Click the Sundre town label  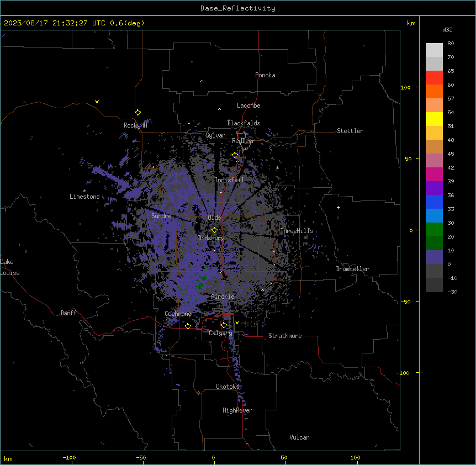[x=161, y=216]
